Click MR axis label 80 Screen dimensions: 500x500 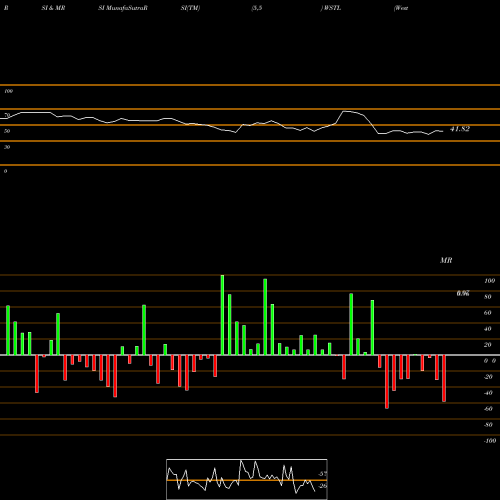pyautogui.click(x=488, y=297)
